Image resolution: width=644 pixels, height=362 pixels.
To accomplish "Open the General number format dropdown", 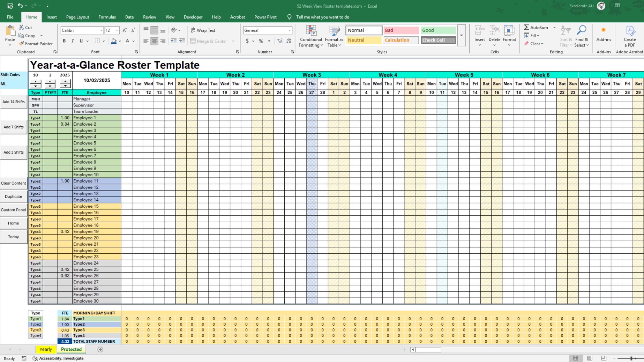I will [x=290, y=30].
